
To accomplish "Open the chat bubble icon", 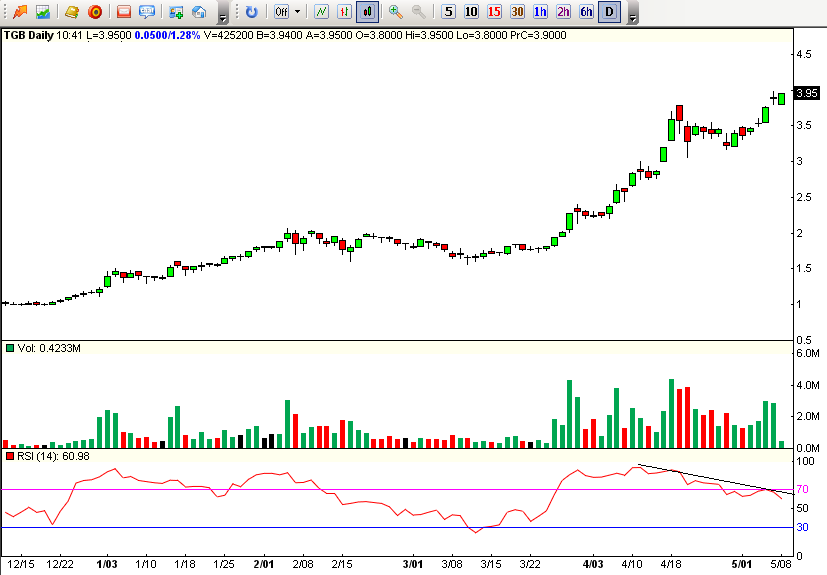I will tap(147, 12).
